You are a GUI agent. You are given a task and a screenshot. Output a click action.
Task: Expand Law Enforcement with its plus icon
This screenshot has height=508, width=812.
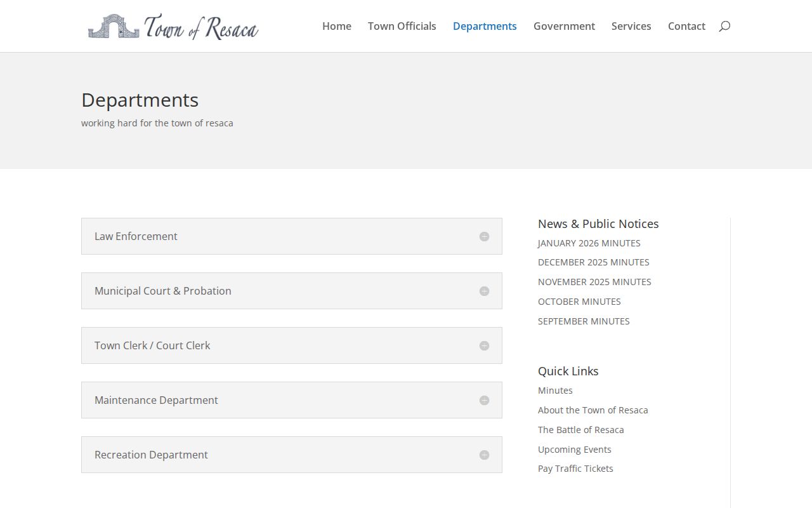[x=484, y=236]
